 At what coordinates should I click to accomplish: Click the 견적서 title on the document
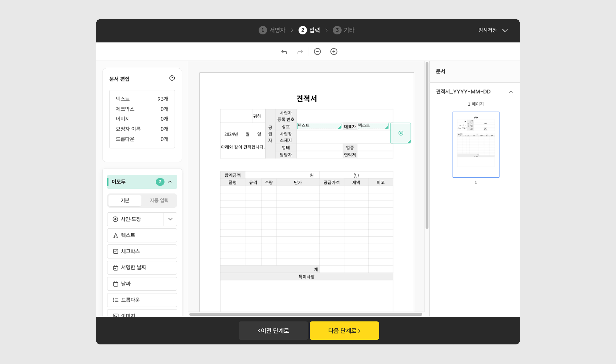click(x=307, y=99)
